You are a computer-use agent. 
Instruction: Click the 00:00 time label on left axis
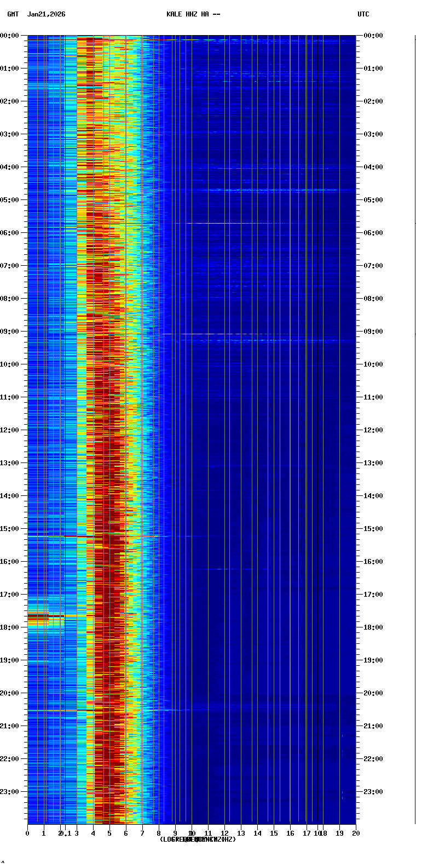click(10, 36)
